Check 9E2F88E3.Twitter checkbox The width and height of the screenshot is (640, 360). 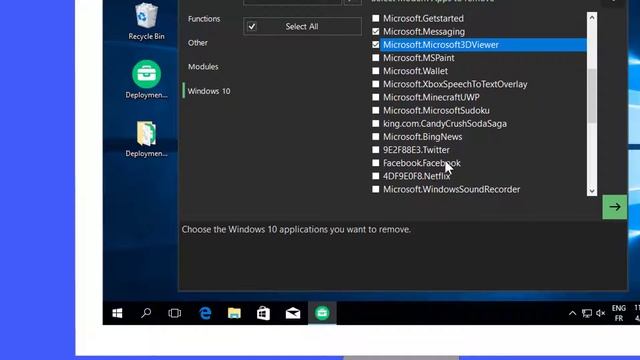click(376, 150)
